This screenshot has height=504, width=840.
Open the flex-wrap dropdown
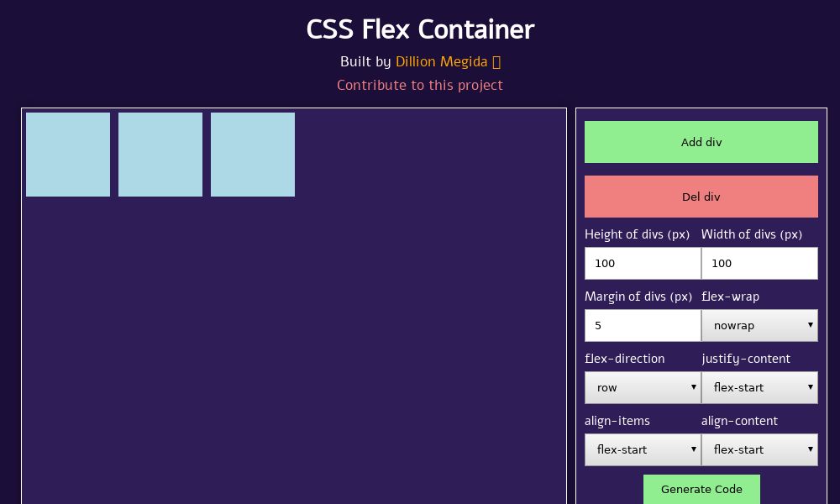(x=759, y=325)
